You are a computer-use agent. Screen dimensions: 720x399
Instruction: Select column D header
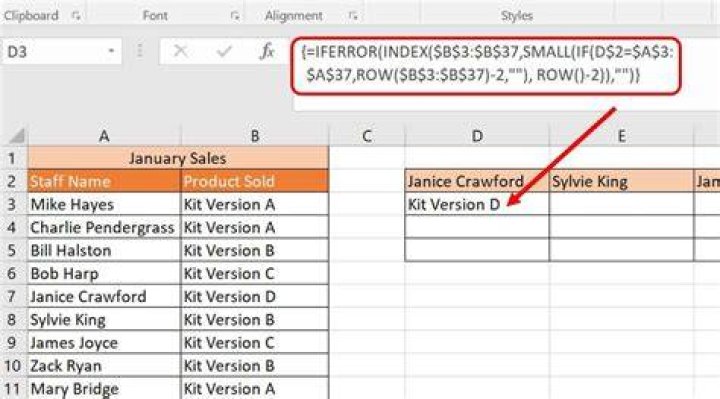pos(477,136)
